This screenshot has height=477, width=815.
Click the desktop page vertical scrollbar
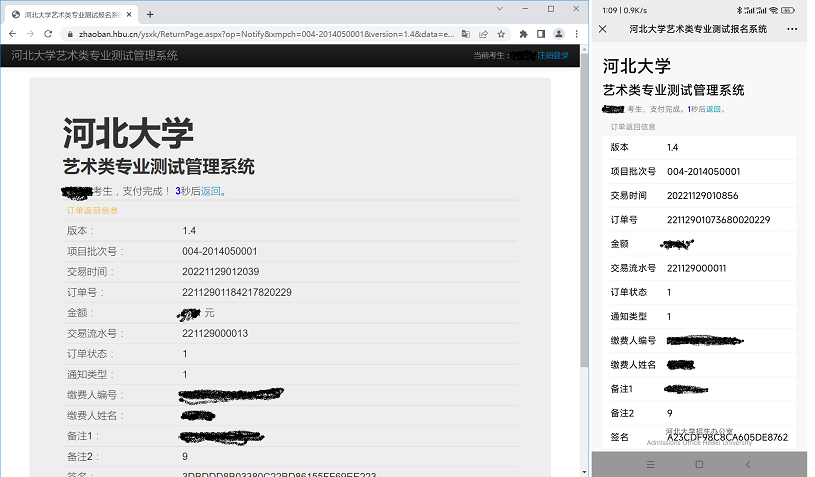[584, 211]
